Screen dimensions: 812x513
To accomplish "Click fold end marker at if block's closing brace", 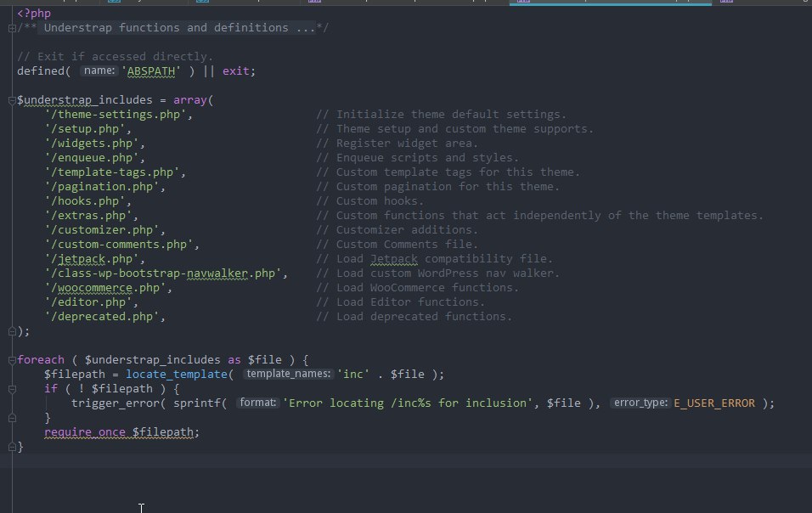I will coord(12,418).
